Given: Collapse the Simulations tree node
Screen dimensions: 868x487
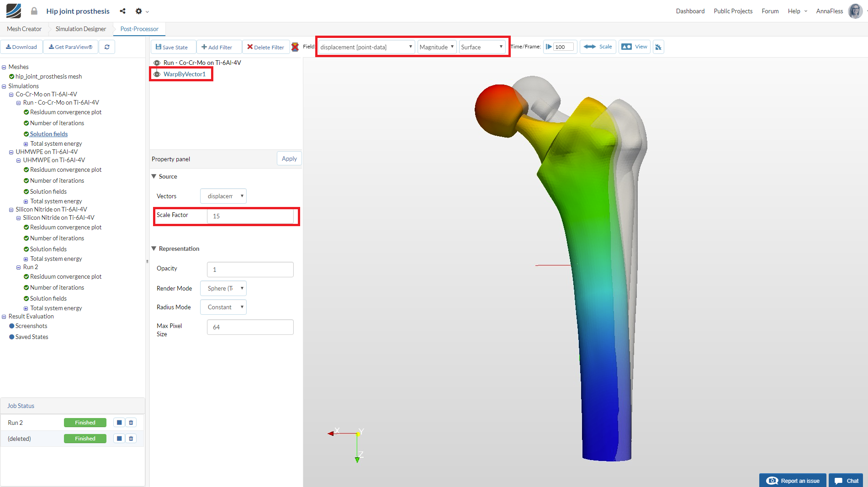Looking at the screenshot, I should pyautogui.click(x=4, y=86).
